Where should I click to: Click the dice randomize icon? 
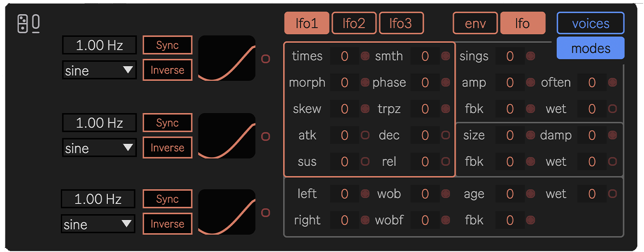point(22,24)
